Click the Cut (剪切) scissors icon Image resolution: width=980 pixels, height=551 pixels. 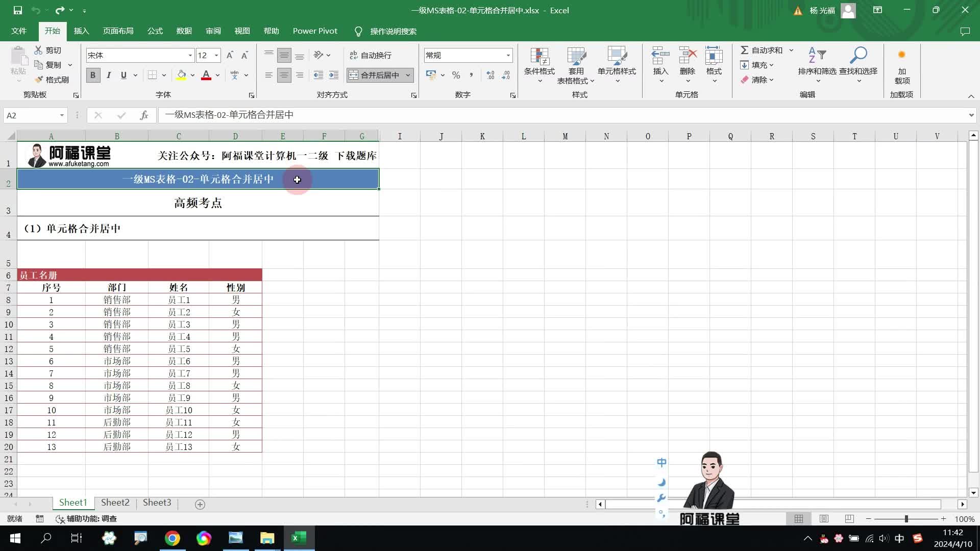(38, 50)
